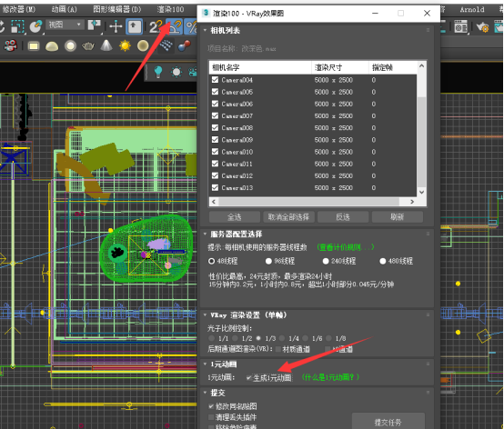Click the teal light bulb icon
Image resolution: width=504 pixels, height=429 pixels.
point(157,71)
